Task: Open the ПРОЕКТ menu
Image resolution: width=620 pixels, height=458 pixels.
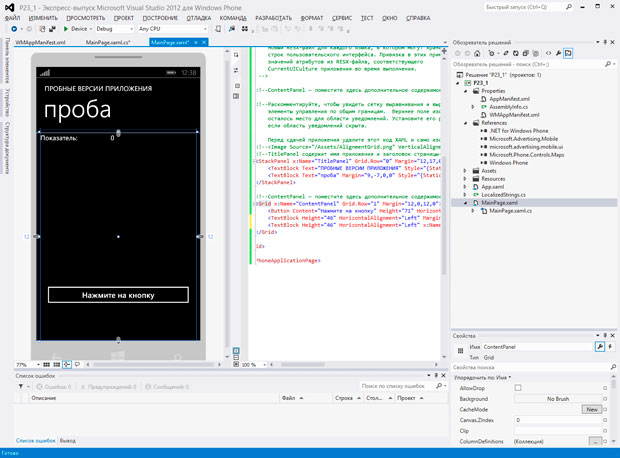Action: [124, 18]
